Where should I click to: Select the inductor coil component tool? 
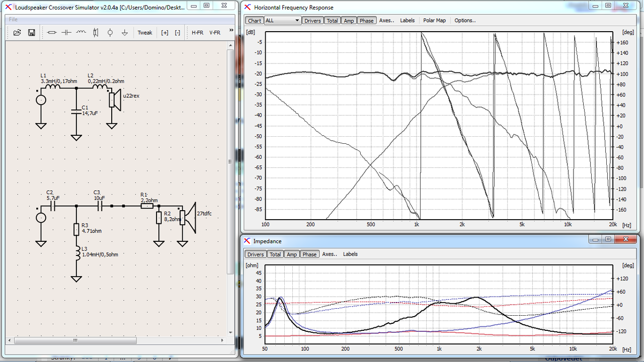click(x=81, y=32)
